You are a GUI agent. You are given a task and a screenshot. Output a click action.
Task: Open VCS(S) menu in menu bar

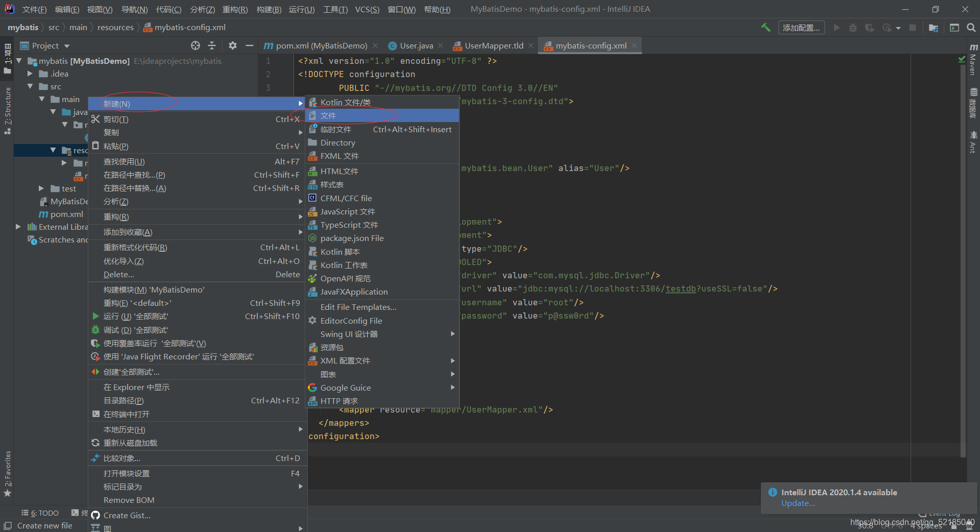[x=367, y=9]
